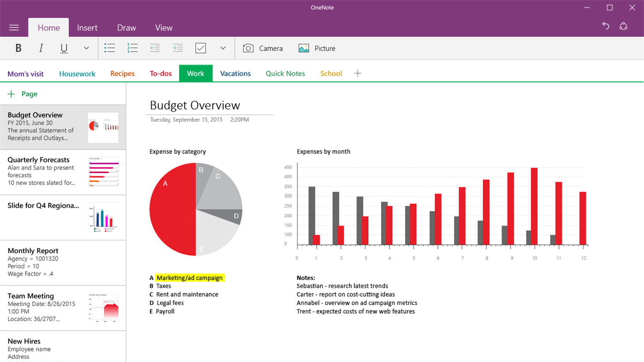
Task: Apply bold formatting
Action: click(18, 48)
